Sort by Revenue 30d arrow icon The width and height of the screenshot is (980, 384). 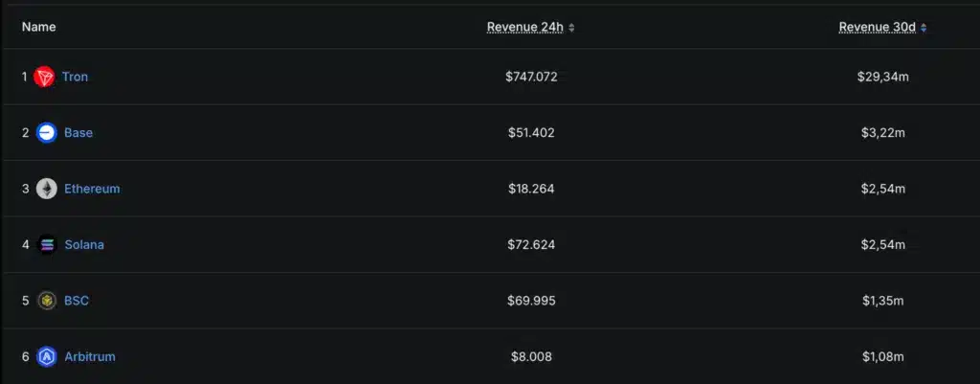(924, 28)
